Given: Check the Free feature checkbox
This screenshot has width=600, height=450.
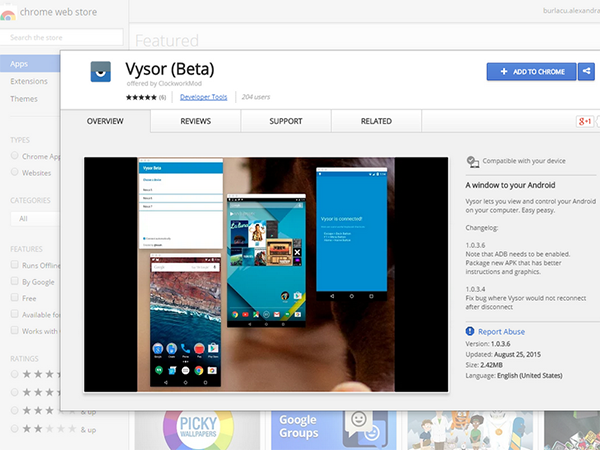Looking at the screenshot, I should (x=15, y=299).
